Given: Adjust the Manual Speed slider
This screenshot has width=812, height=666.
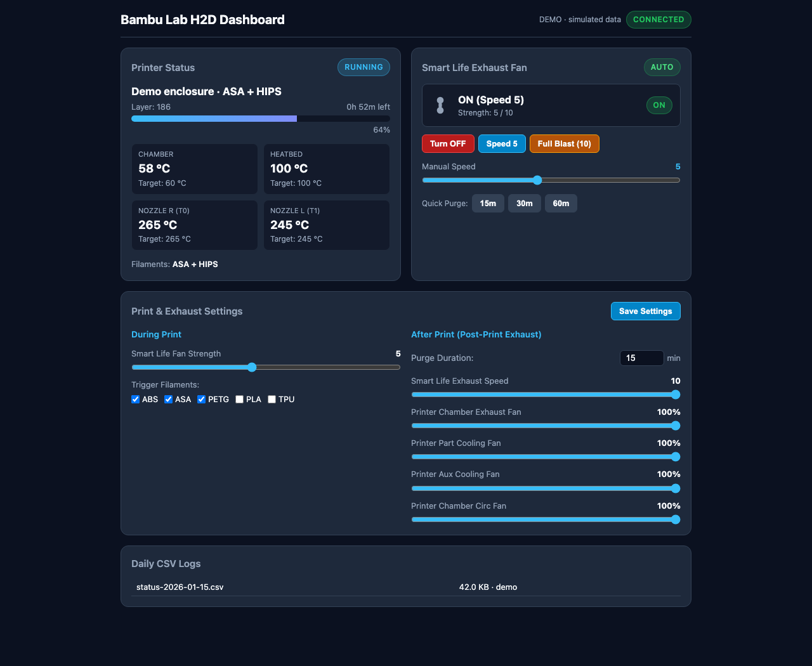Looking at the screenshot, I should [551, 180].
